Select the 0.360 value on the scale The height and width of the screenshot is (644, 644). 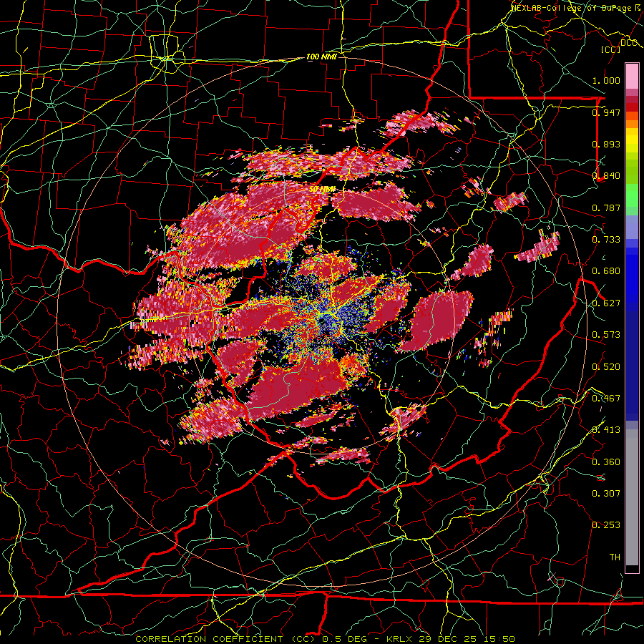(x=606, y=462)
